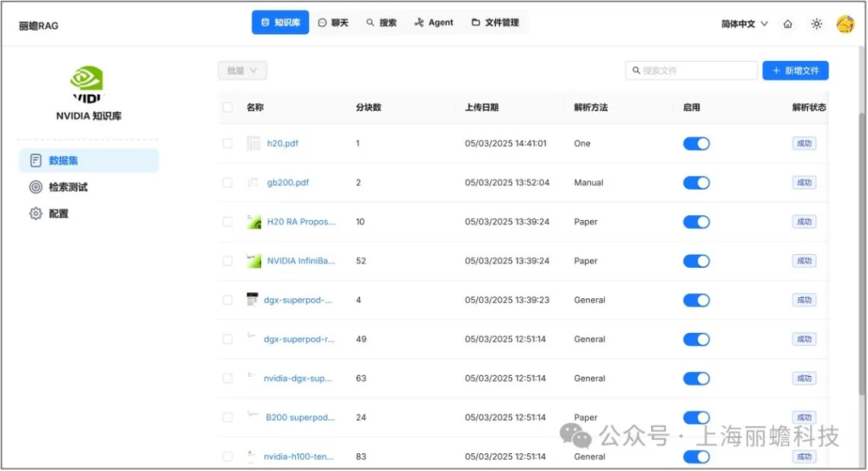This screenshot has width=868, height=471.
Task: Open the 简体中文 language dropdown
Action: click(x=744, y=24)
